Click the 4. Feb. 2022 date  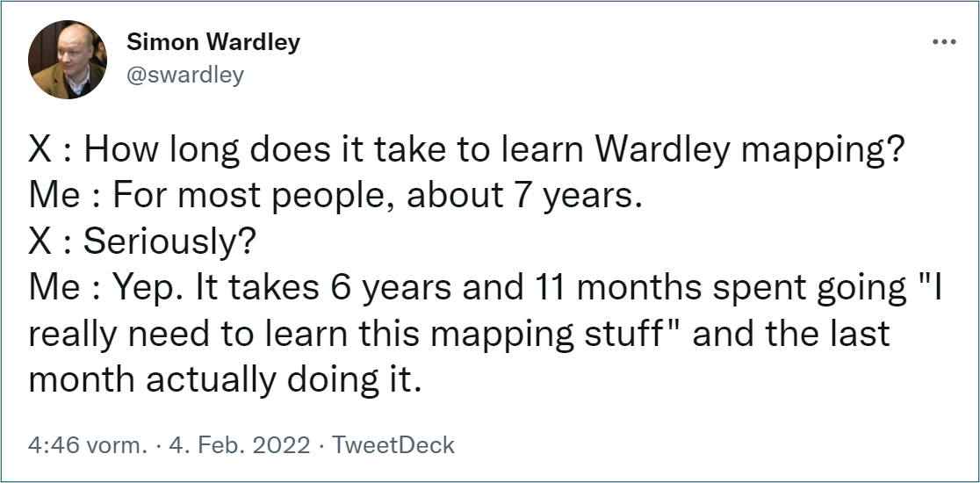point(240,445)
